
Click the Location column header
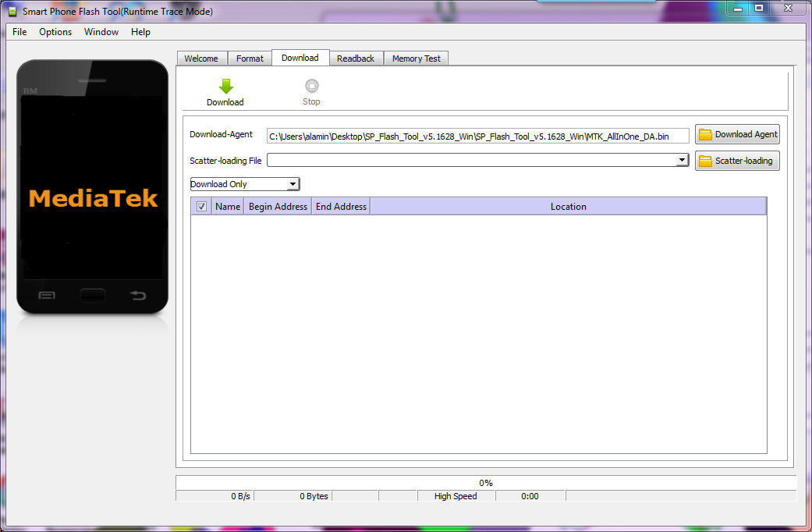pyautogui.click(x=568, y=207)
